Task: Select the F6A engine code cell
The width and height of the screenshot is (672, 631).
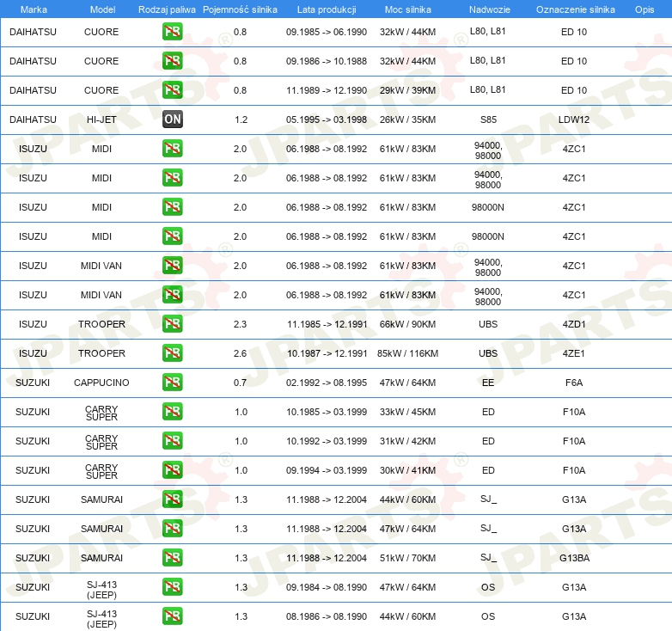Action: pyautogui.click(x=574, y=383)
